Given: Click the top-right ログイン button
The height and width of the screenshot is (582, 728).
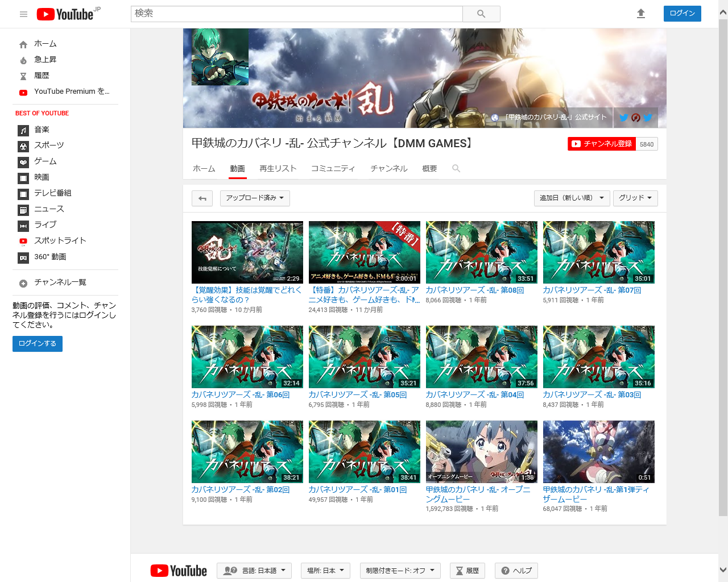Looking at the screenshot, I should coord(682,14).
